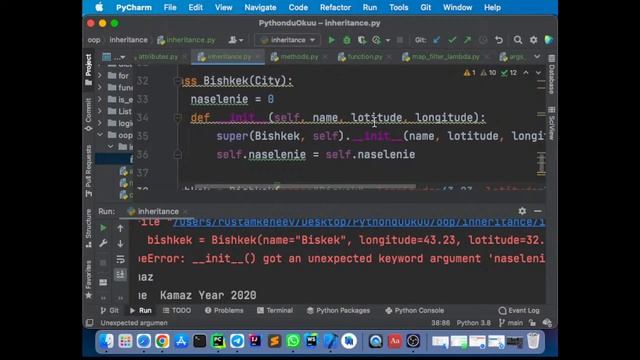Go to previous highlighted error arrow

(x=526, y=73)
